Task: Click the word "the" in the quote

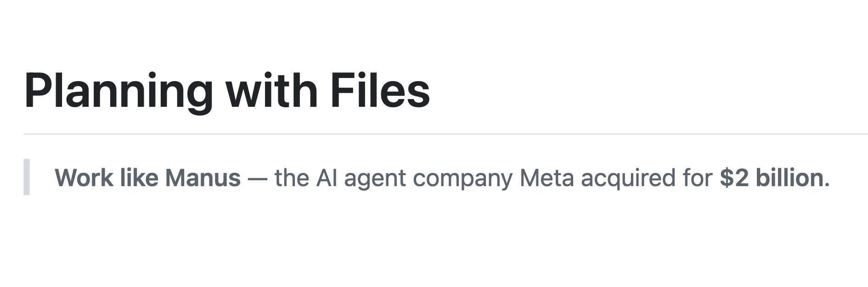Action: click(x=292, y=178)
